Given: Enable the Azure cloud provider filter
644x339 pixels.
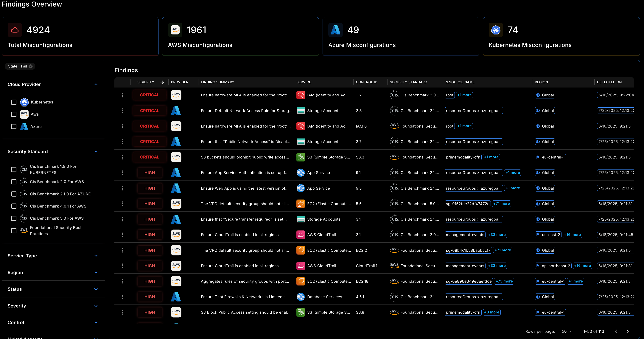Looking at the screenshot, I should pos(14,126).
